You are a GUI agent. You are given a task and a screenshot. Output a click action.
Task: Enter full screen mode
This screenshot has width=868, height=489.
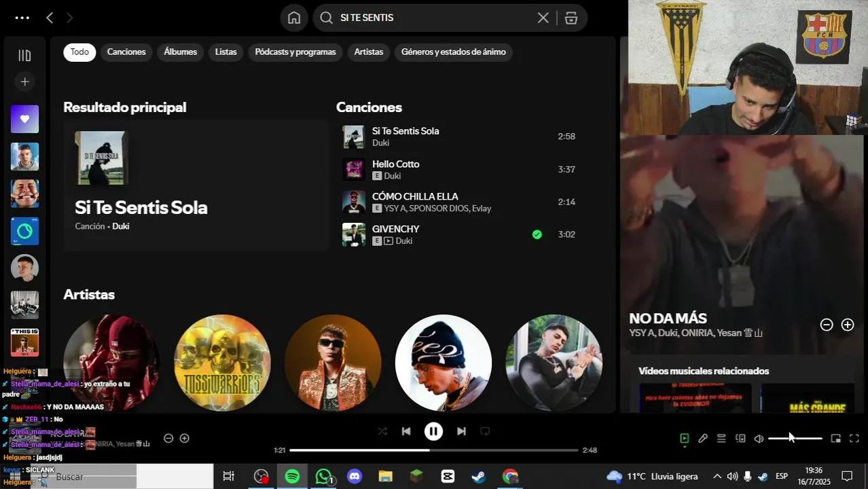pos(854,439)
